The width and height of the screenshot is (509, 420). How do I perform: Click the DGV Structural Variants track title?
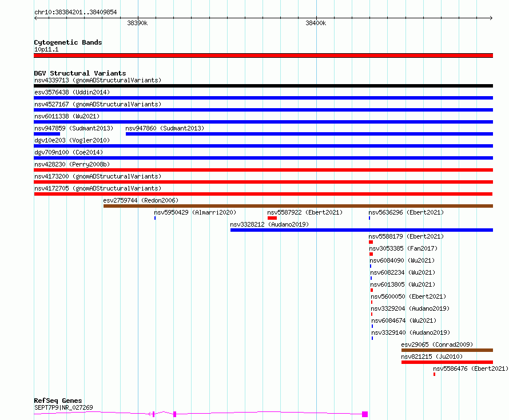(x=80, y=73)
